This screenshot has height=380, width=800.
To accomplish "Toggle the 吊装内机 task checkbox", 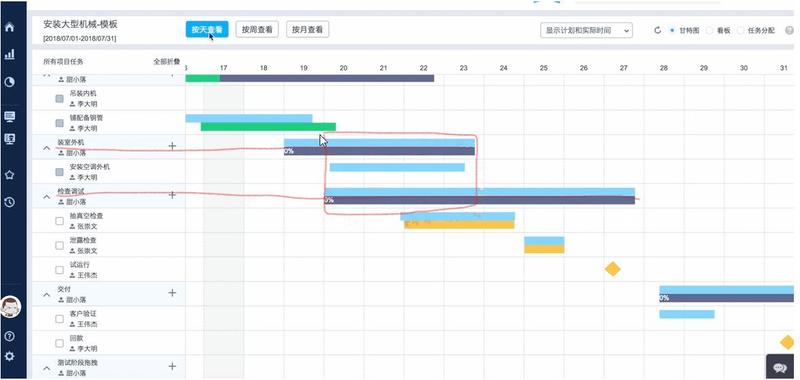I will (60, 98).
